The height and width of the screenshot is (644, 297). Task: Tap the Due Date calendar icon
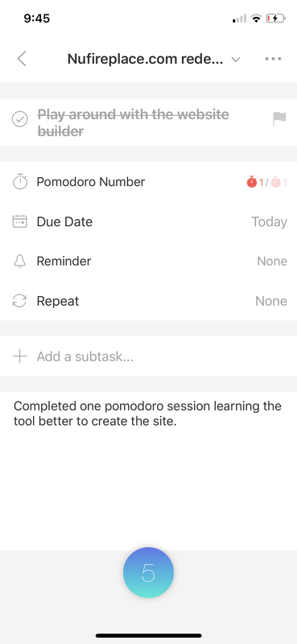coord(19,222)
